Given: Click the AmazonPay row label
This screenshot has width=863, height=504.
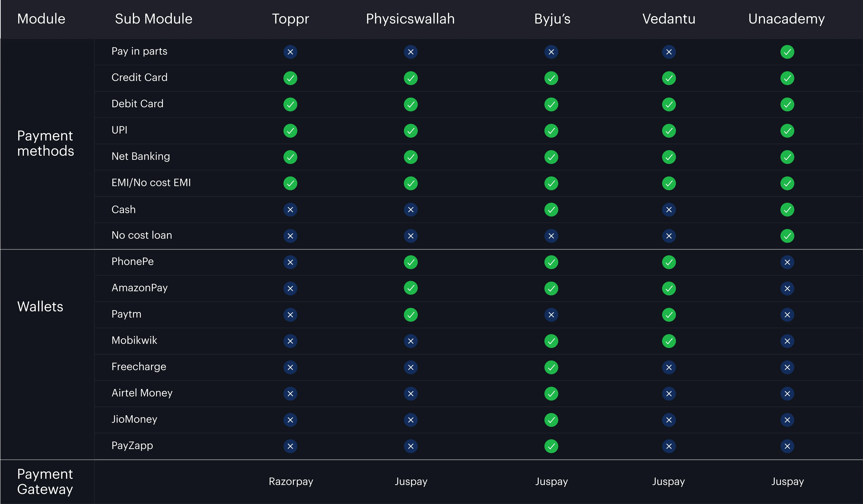Looking at the screenshot, I should [139, 288].
